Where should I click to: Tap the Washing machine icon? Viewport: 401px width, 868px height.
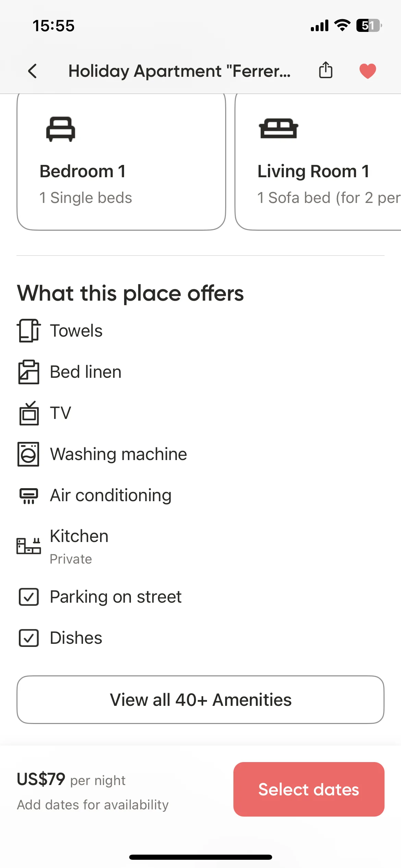[28, 454]
